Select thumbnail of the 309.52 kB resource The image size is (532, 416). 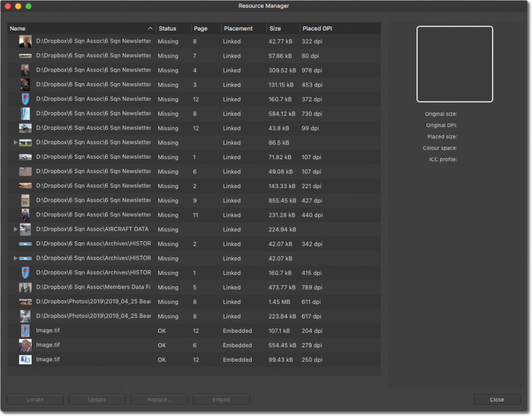click(25, 70)
